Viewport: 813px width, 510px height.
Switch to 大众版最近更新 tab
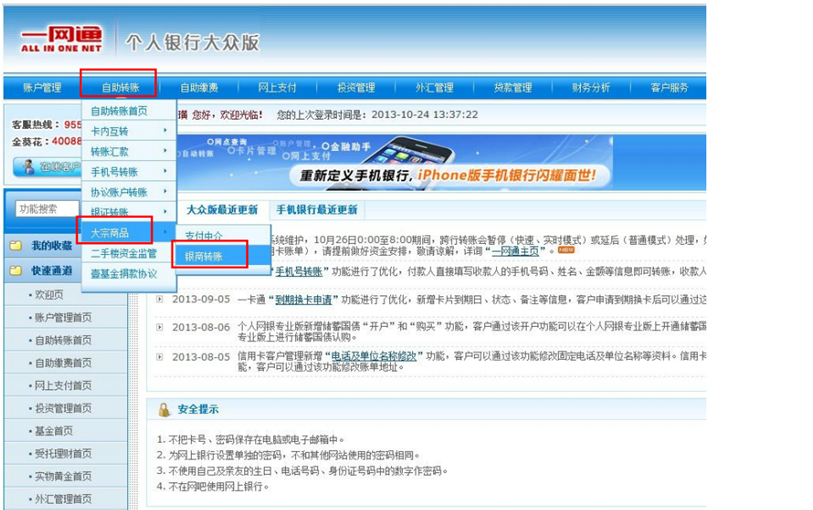(x=222, y=210)
